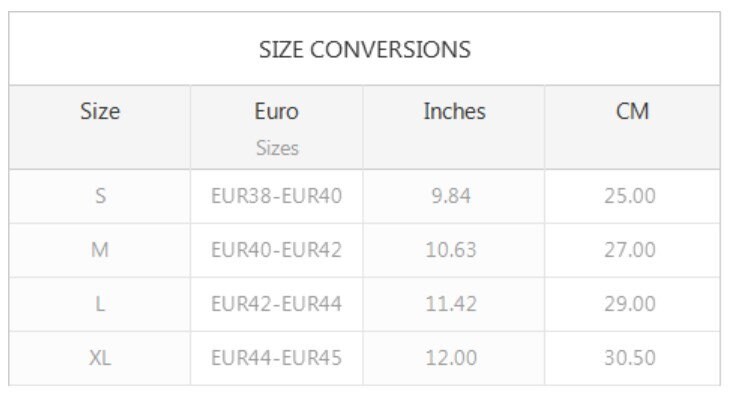Click the EUR44-EUR45 cell
This screenshot has width=732, height=394.
coord(276,358)
